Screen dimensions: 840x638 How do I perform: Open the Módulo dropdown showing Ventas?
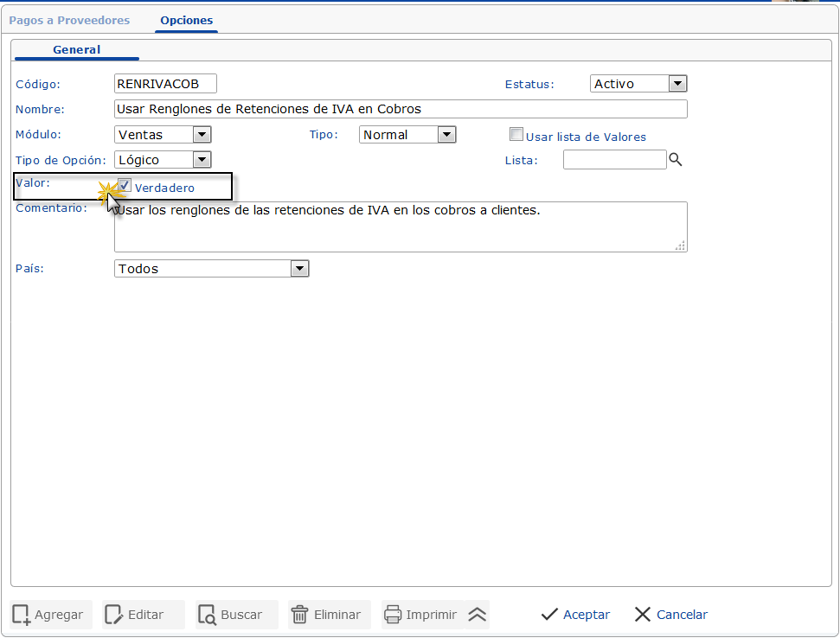(x=201, y=134)
